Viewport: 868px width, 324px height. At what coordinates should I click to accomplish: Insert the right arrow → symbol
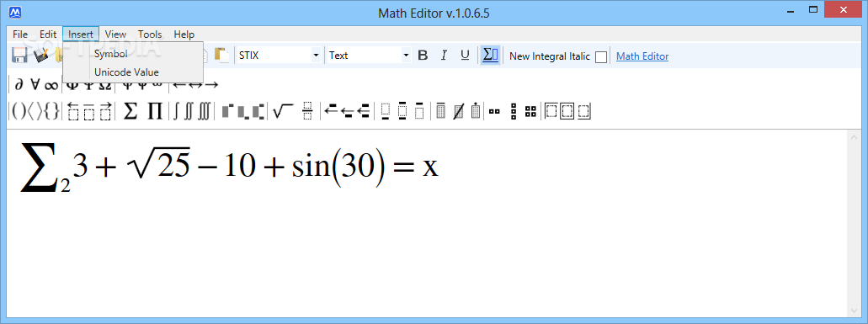coord(211,85)
